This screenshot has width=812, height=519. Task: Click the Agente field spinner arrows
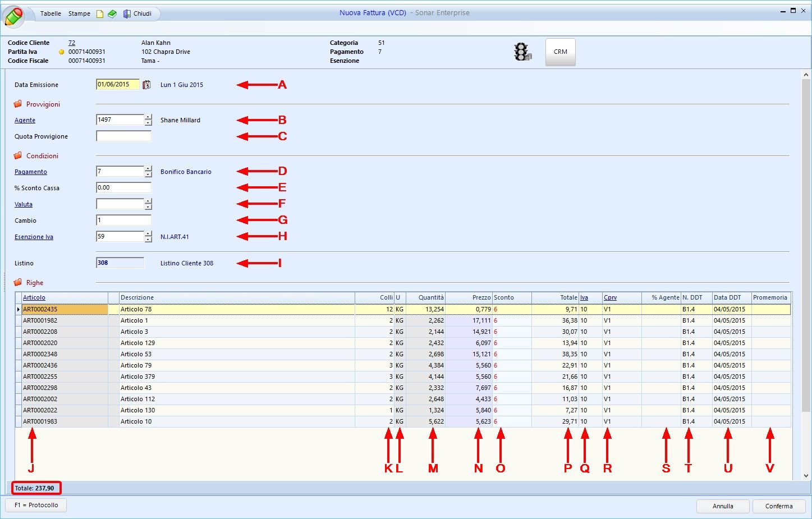pyautogui.click(x=148, y=120)
